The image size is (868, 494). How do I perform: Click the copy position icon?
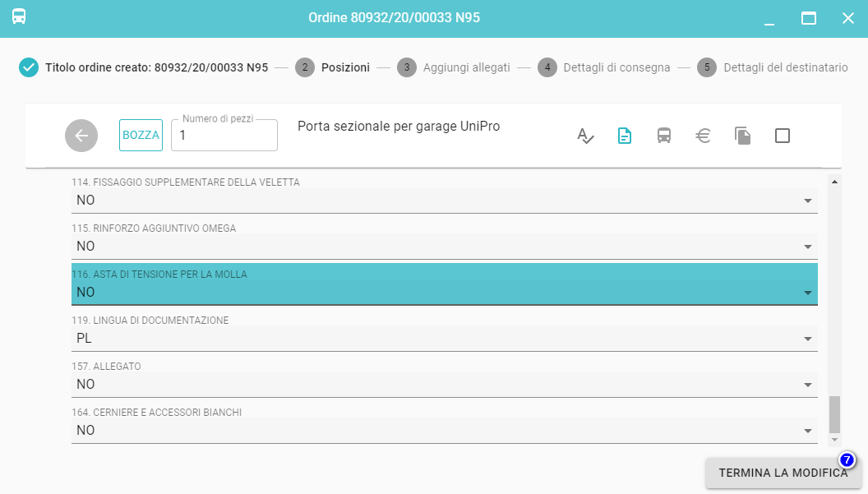click(743, 136)
